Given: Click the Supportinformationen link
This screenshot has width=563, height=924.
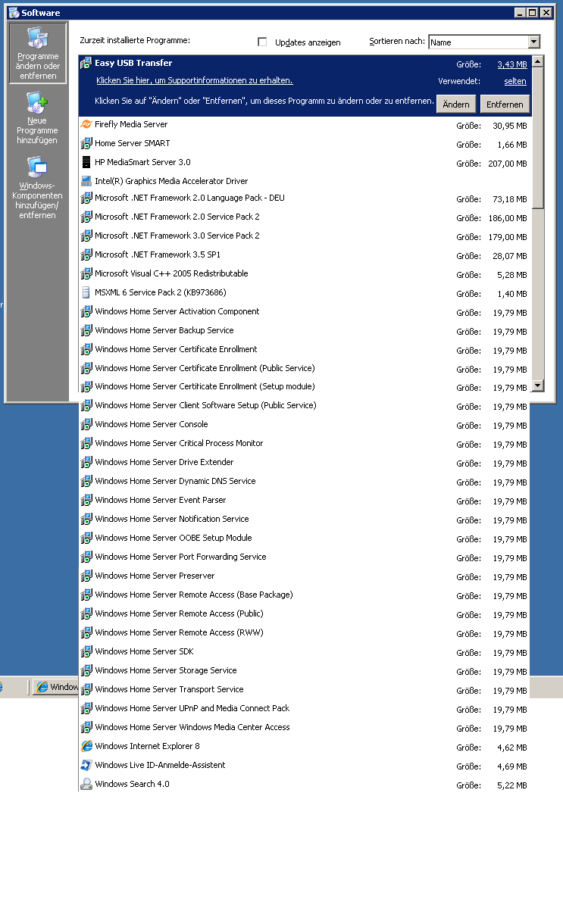Looking at the screenshot, I should click(194, 80).
